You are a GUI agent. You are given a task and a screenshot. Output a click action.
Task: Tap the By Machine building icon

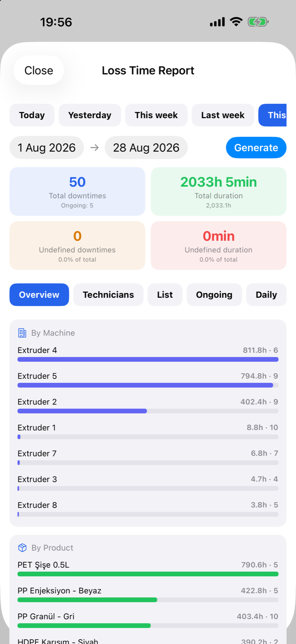point(22,333)
